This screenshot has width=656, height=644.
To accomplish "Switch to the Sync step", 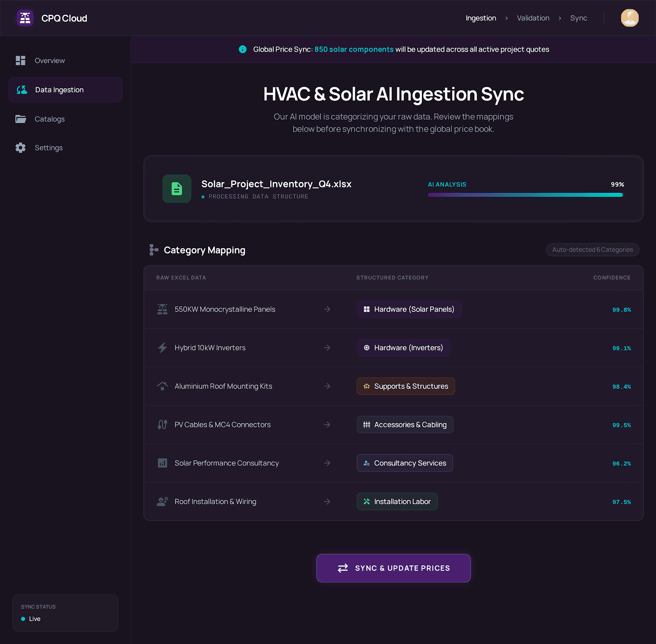I will point(579,18).
